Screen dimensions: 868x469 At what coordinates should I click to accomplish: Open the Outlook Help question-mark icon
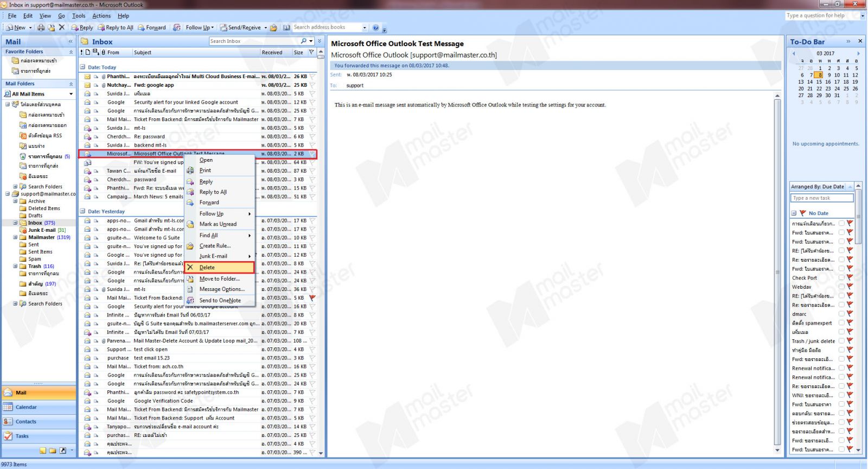click(375, 28)
